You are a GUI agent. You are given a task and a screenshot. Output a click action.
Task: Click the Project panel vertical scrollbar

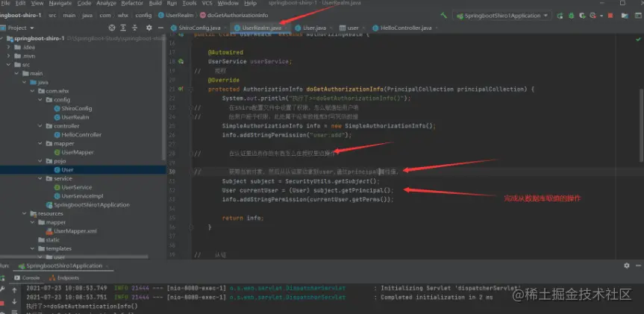point(165,98)
